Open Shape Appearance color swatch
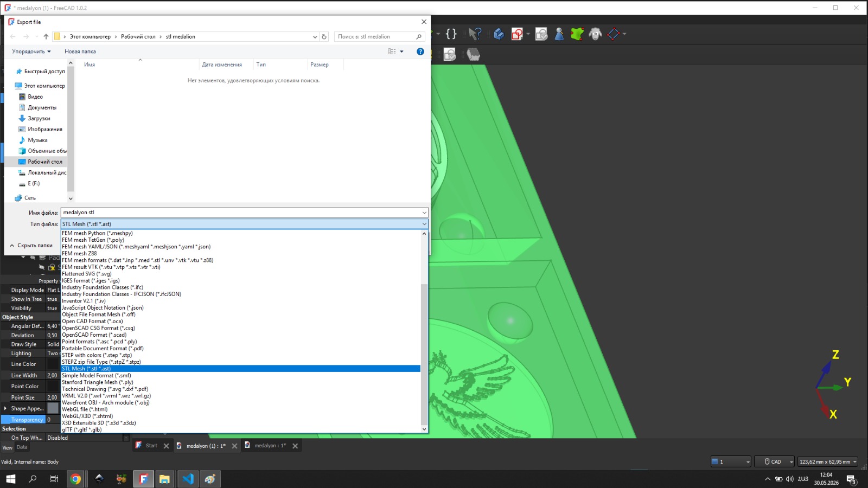The height and width of the screenshot is (488, 868). coord(53,408)
